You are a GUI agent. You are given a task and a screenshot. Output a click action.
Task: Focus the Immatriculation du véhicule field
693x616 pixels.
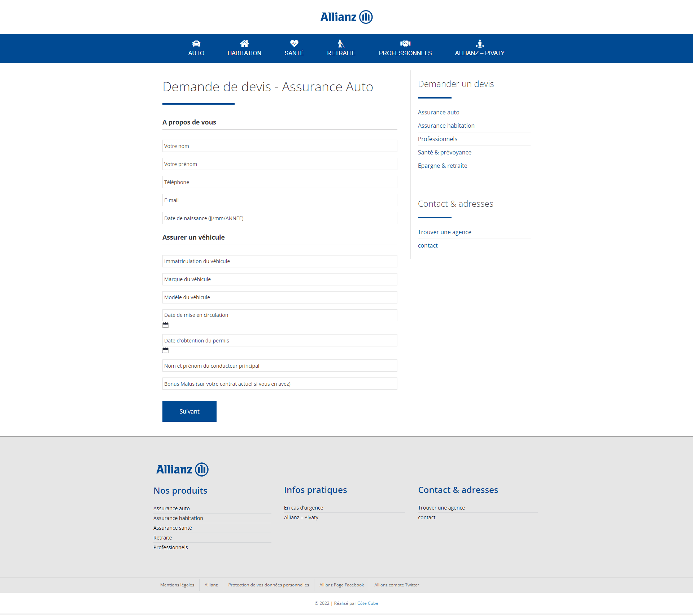[x=280, y=261]
